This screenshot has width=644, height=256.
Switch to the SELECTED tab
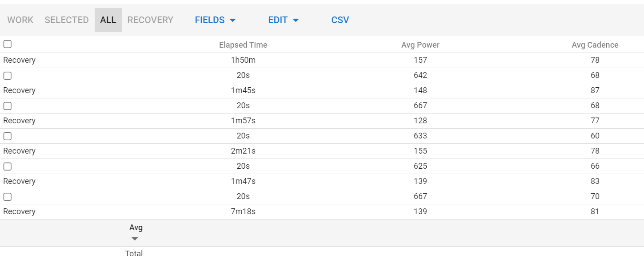tap(67, 20)
